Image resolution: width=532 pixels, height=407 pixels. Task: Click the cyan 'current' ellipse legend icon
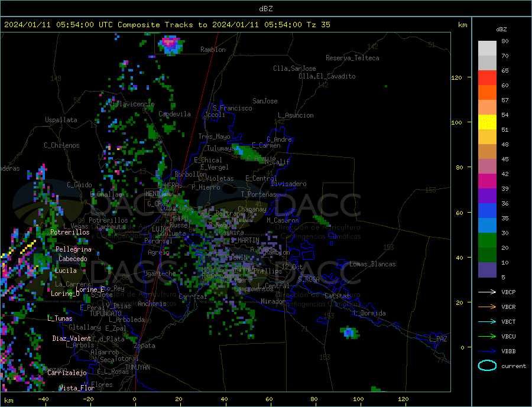pyautogui.click(x=487, y=366)
